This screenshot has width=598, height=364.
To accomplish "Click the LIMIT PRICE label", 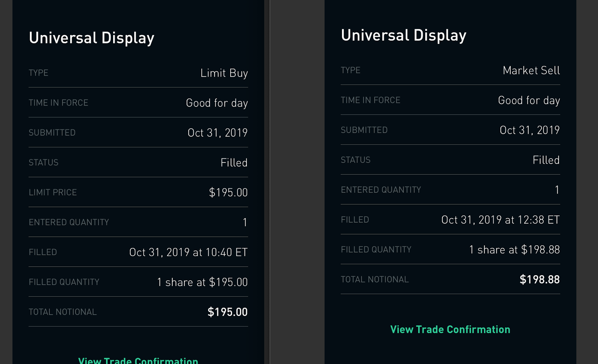I will (x=53, y=192).
